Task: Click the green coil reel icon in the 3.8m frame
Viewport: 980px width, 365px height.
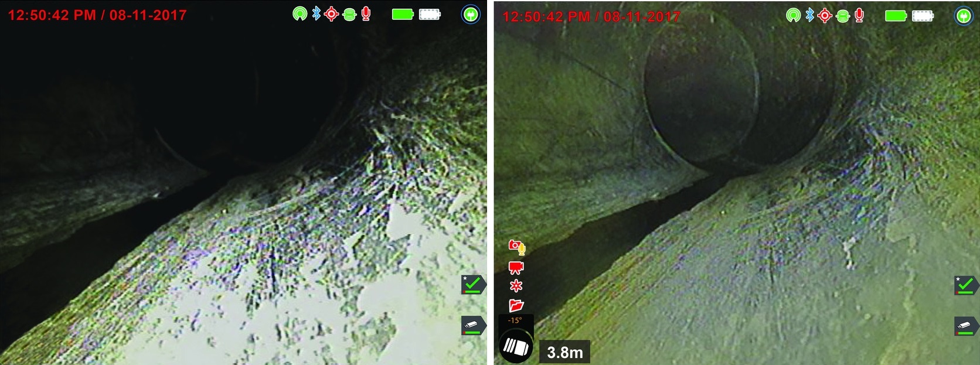Action: 843,16
